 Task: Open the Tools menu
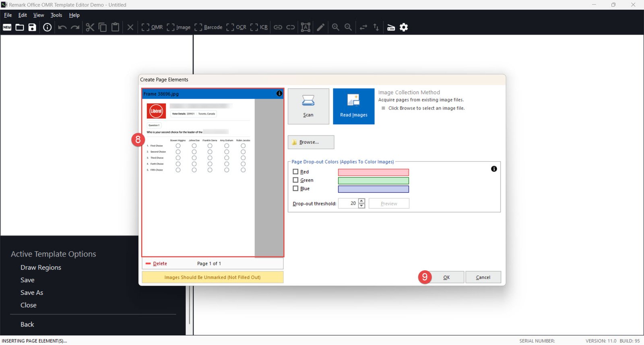pos(56,15)
